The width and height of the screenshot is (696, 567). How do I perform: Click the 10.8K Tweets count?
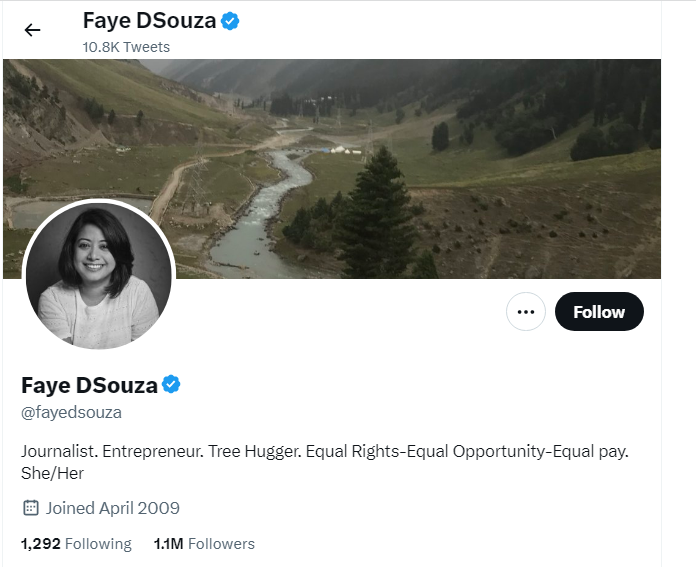point(126,47)
